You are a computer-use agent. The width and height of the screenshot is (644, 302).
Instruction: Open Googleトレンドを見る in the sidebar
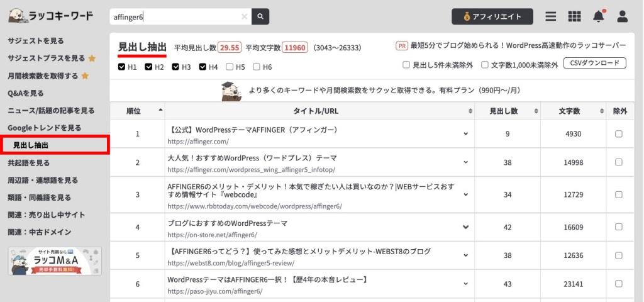45,128
